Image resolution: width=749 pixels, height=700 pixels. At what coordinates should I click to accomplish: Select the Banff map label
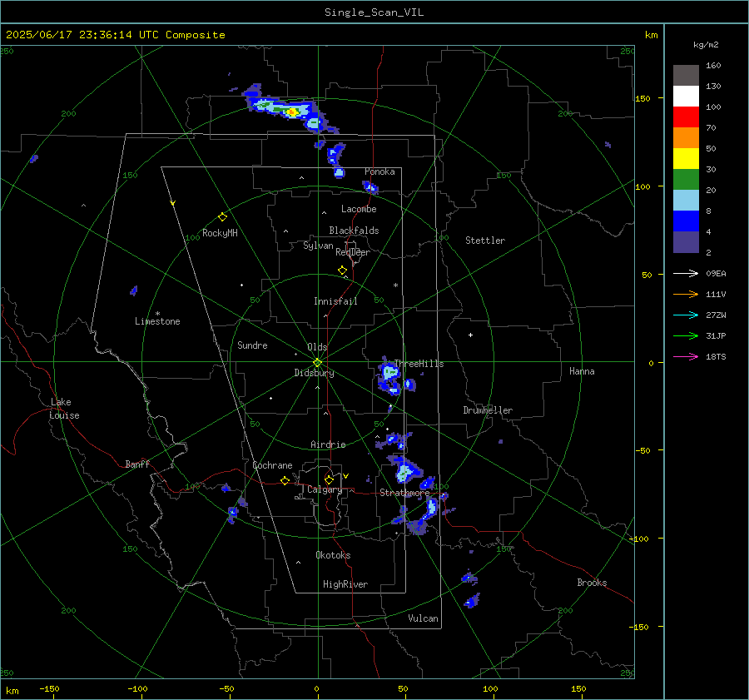pos(137,464)
